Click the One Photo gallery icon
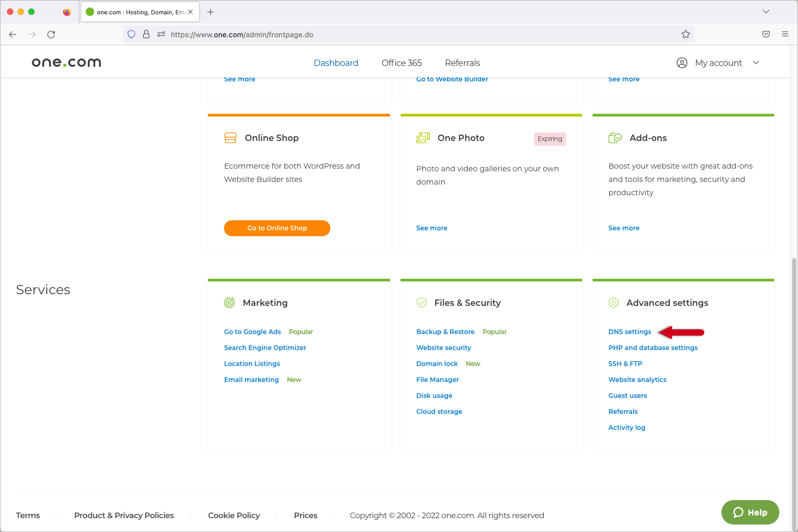 click(x=422, y=137)
